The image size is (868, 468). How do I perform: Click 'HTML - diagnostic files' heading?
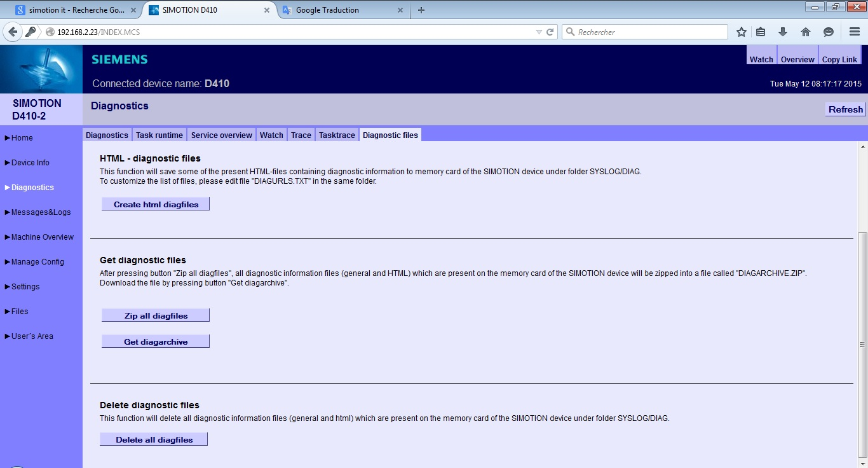point(150,158)
